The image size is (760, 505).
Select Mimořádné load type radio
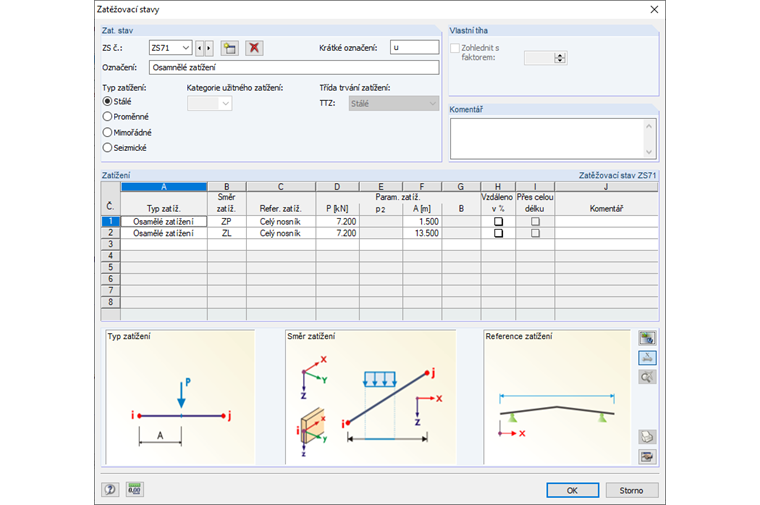(107, 132)
